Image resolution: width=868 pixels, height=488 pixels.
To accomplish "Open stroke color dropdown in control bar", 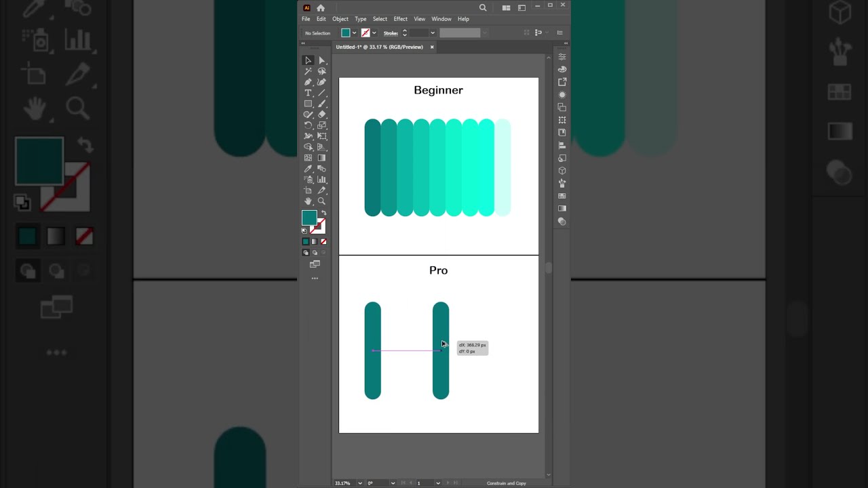I will 374,33.
